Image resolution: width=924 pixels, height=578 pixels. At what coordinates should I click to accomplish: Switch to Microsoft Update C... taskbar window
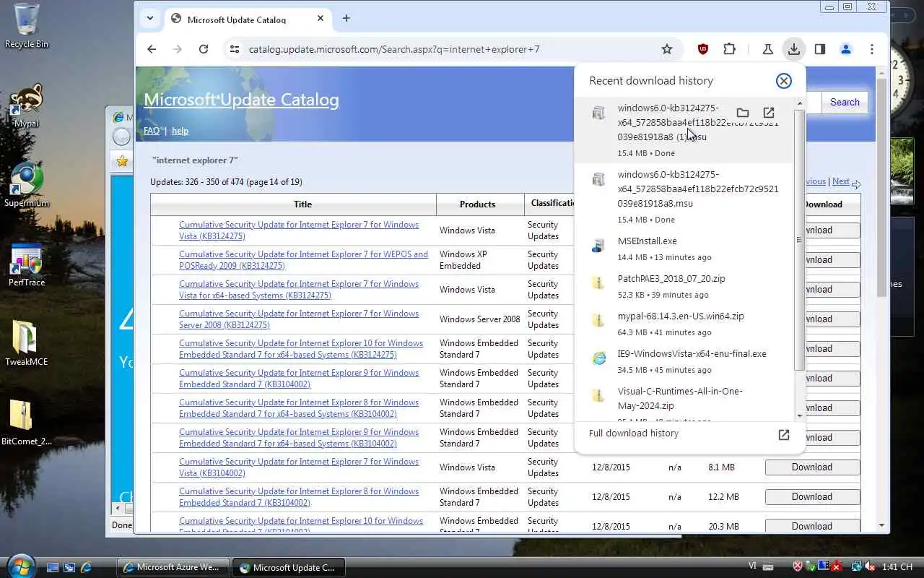pos(289,567)
